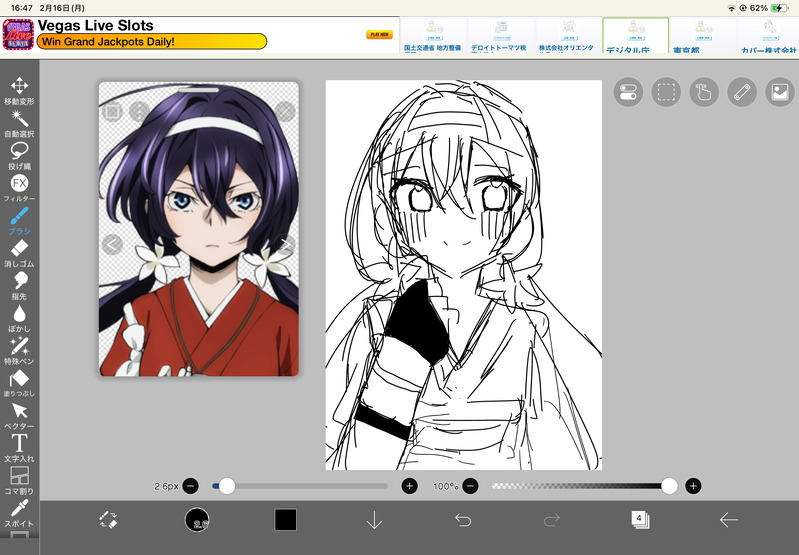The height and width of the screenshot is (555, 799).
Task: Select the 文字入れ text tool
Action: (19, 448)
